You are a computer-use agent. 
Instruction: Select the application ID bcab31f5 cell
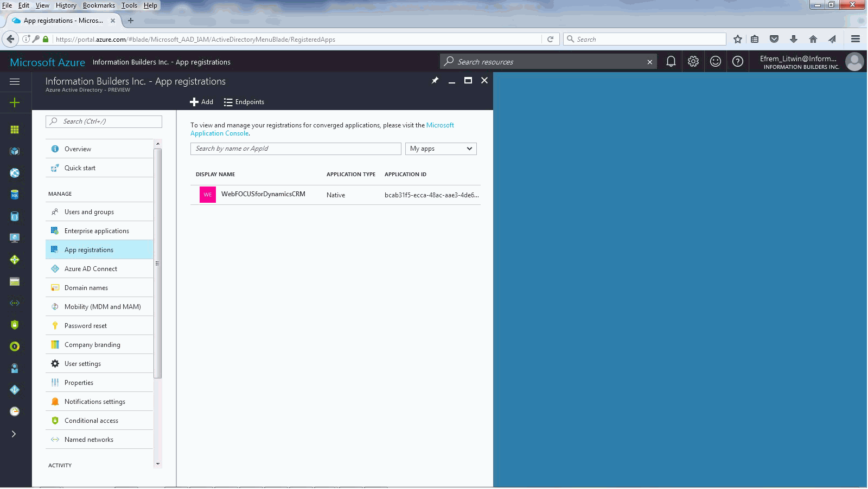coord(432,195)
